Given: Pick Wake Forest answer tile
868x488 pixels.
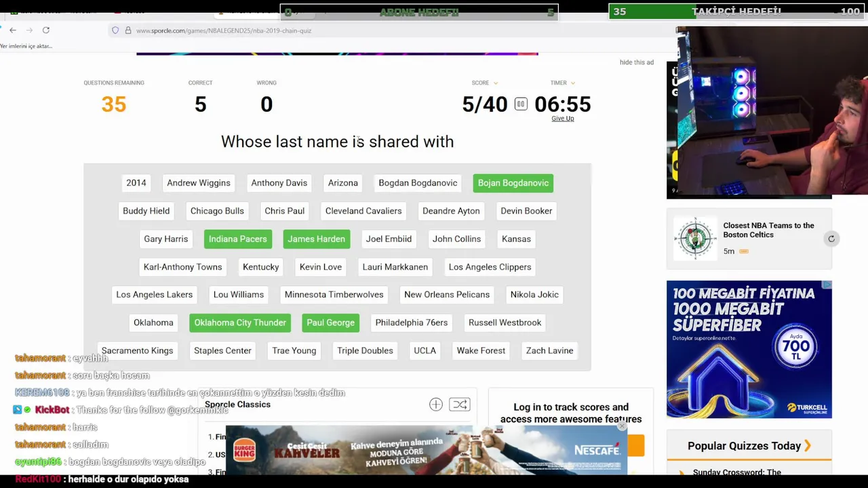Looking at the screenshot, I should click(481, 350).
